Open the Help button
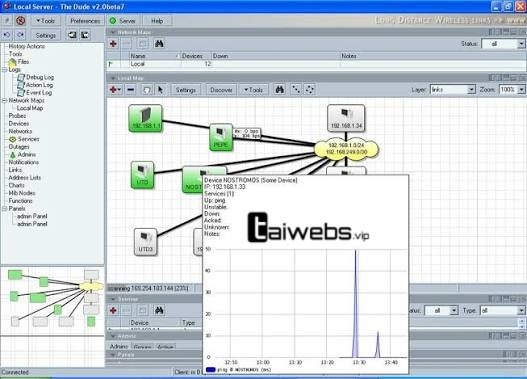 tap(157, 21)
